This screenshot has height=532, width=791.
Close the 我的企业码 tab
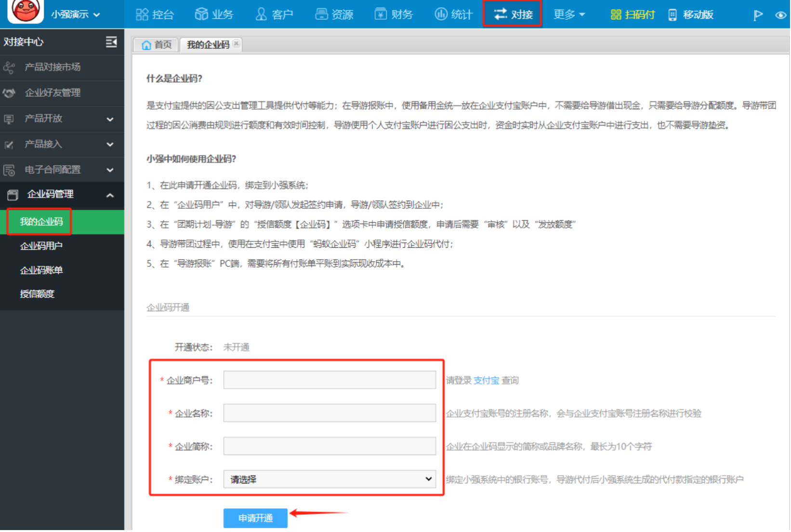pyautogui.click(x=236, y=43)
